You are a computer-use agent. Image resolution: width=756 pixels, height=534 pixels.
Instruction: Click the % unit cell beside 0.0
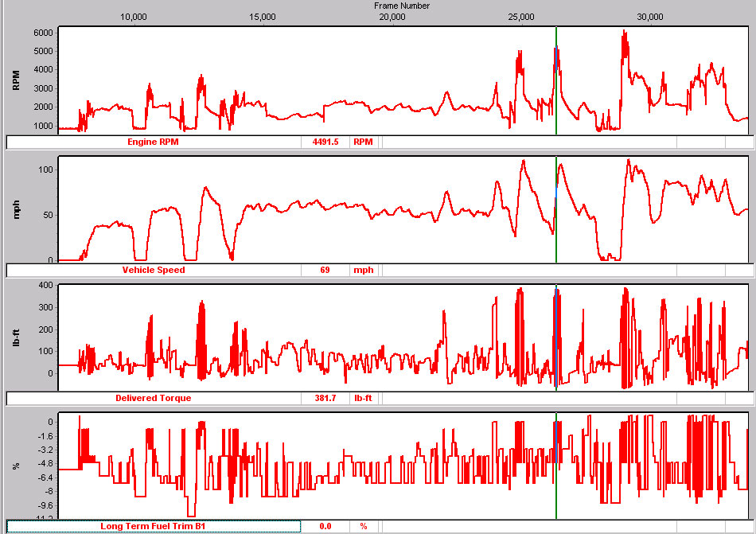pyautogui.click(x=363, y=526)
